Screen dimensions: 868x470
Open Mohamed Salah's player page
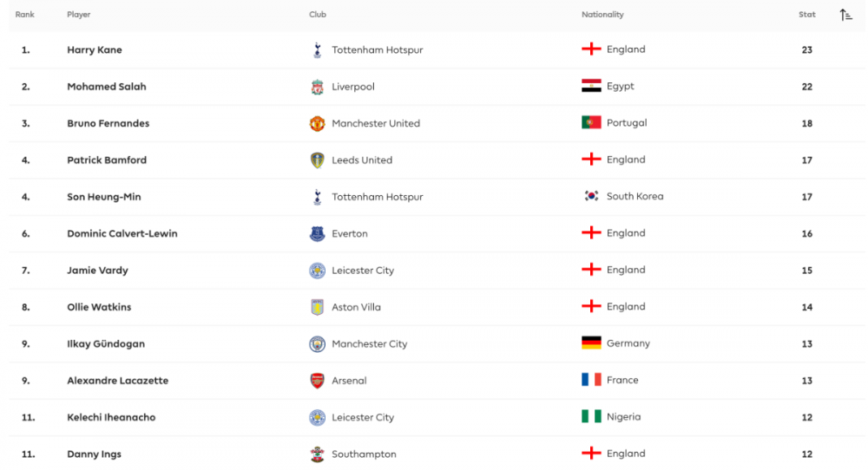[x=107, y=87]
